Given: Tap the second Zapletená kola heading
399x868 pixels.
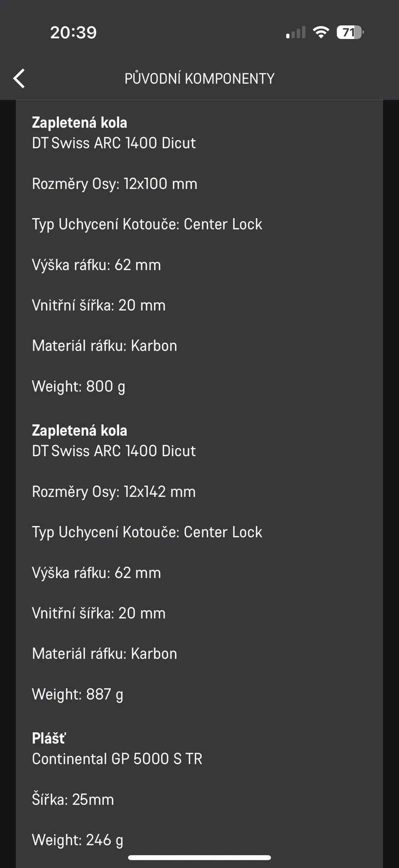Looking at the screenshot, I should pos(79,430).
